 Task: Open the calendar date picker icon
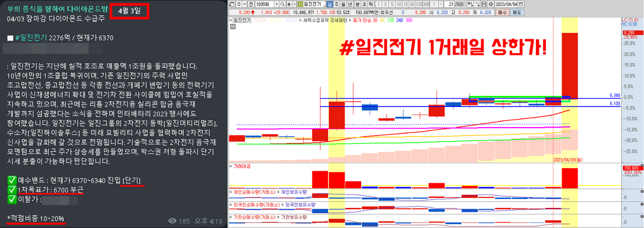coord(521,4)
